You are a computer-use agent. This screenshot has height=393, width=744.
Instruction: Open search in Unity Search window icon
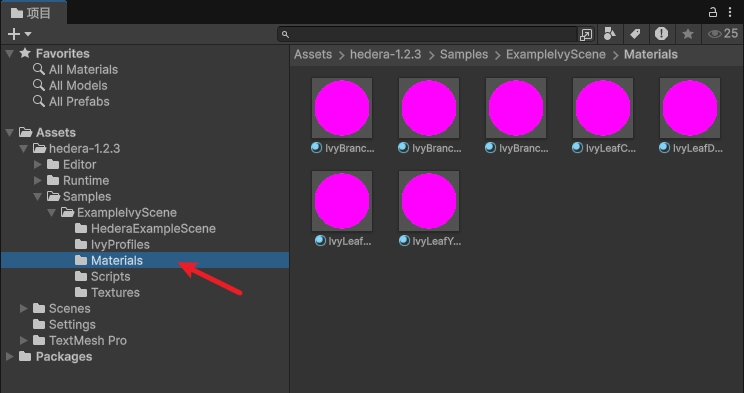click(586, 34)
